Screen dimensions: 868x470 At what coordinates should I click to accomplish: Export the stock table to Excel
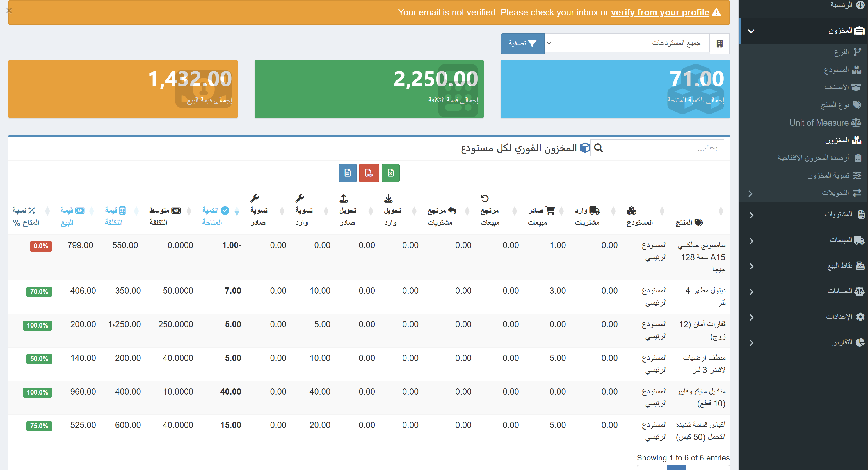click(x=390, y=173)
